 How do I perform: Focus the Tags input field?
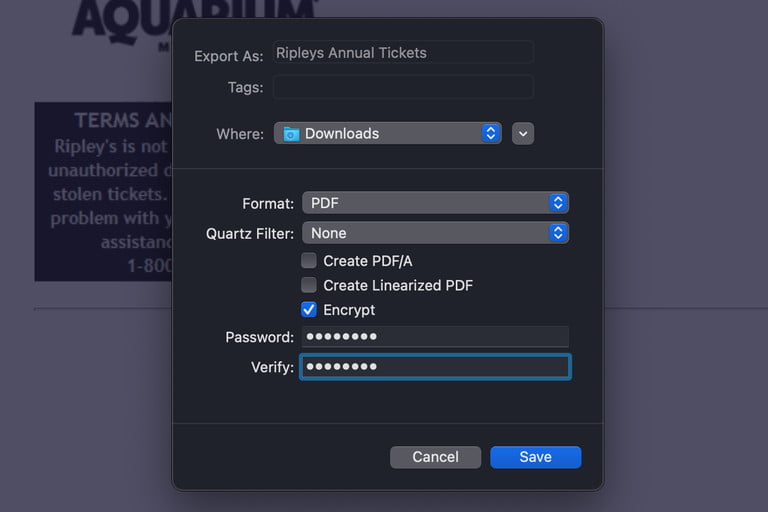[403, 87]
